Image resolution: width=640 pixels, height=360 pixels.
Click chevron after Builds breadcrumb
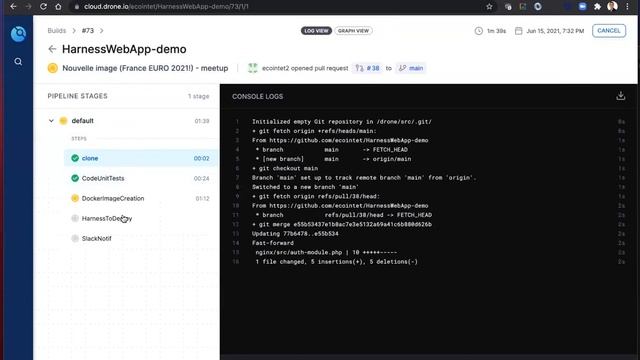pos(74,31)
